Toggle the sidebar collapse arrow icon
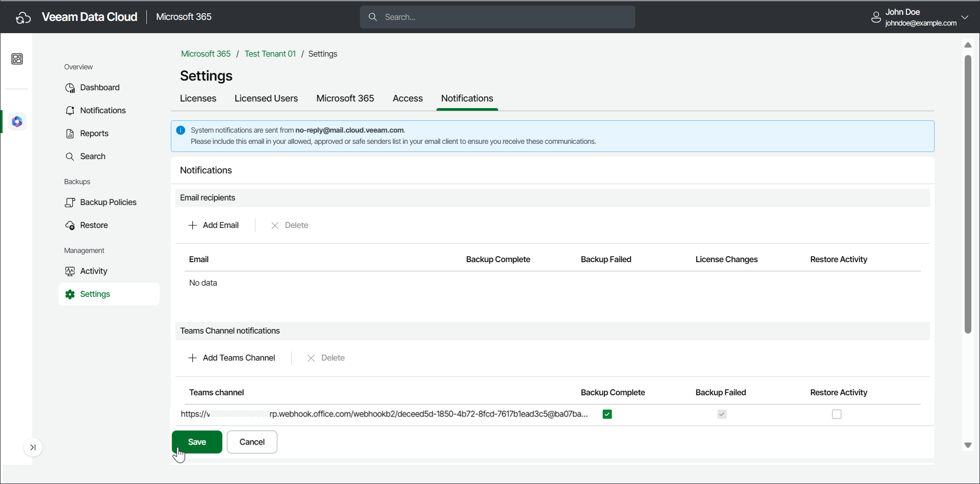 (33, 447)
